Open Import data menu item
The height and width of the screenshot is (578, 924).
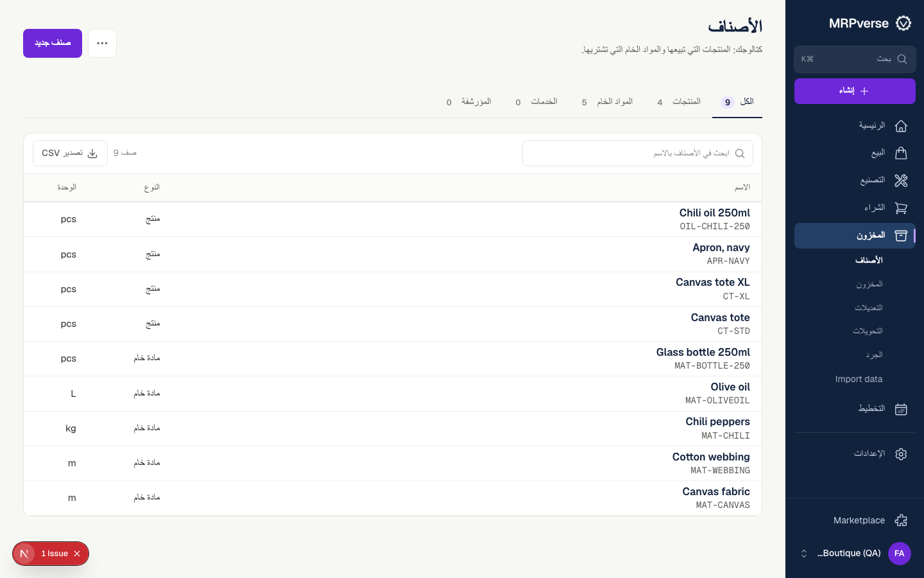pos(859,379)
